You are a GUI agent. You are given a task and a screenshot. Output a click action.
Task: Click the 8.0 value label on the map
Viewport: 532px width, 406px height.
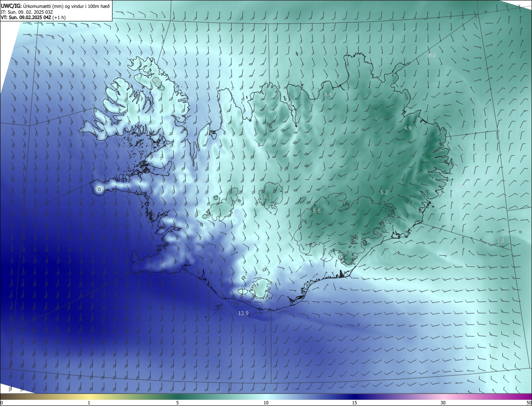click(x=432, y=55)
